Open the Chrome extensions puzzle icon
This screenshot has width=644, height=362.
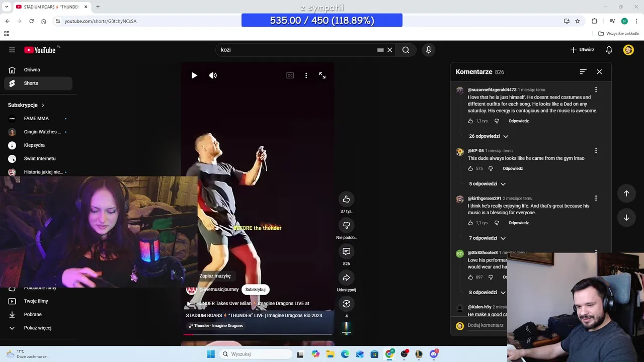click(x=595, y=21)
